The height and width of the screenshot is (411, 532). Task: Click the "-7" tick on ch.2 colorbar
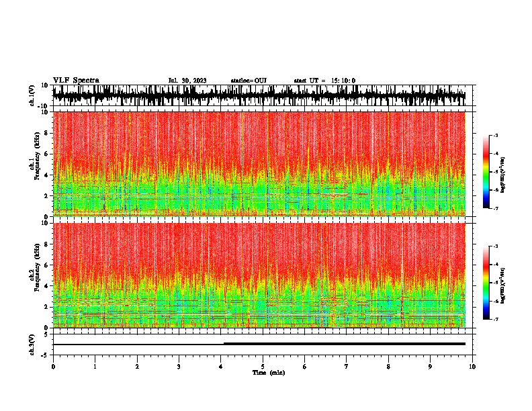(x=495, y=320)
